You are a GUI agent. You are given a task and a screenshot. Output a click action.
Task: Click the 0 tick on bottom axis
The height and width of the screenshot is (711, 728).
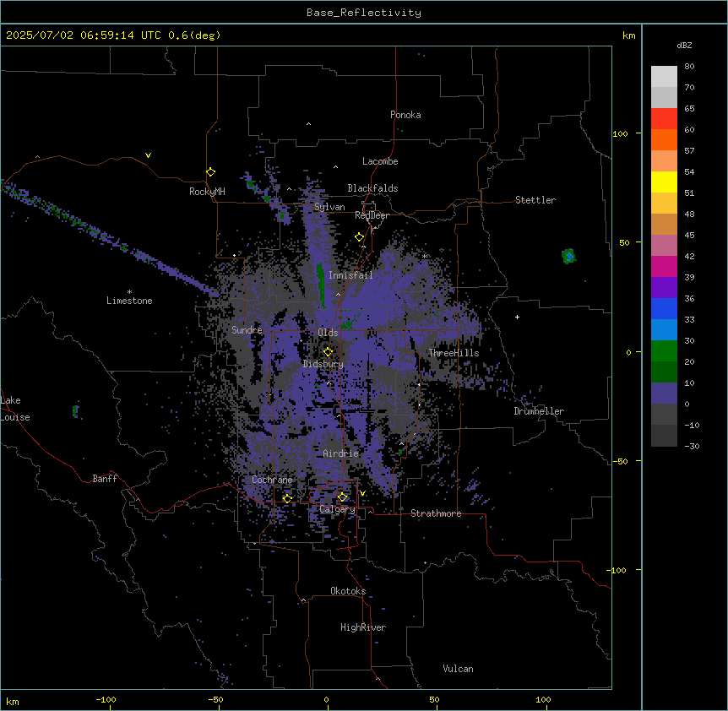point(326,699)
